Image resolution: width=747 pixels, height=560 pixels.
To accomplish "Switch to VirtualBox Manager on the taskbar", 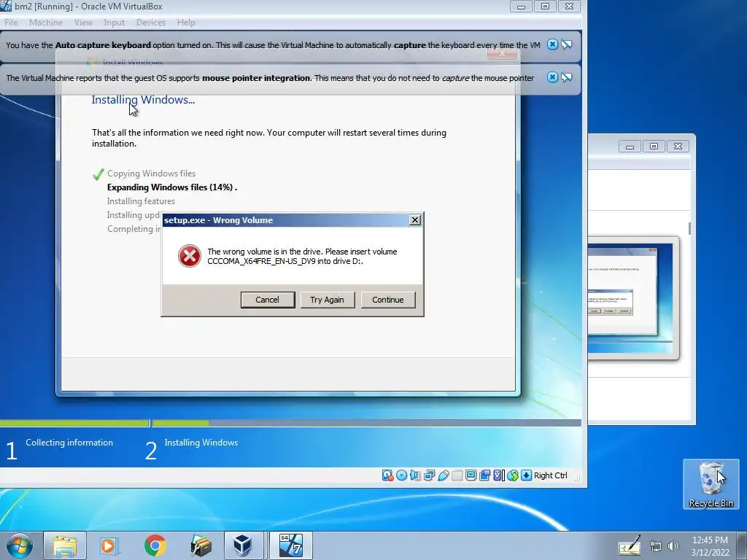I will point(243,545).
